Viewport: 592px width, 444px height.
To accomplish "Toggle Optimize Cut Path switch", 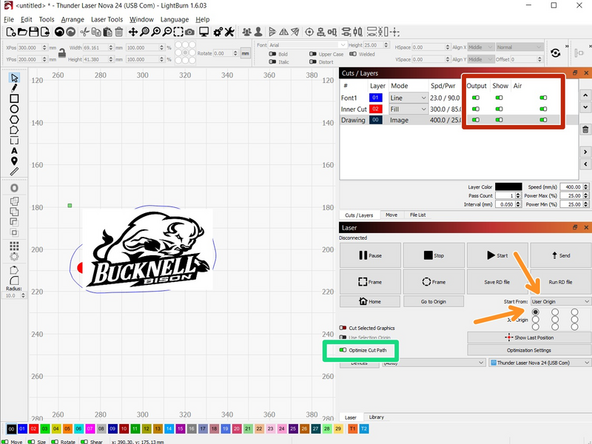I will pos(343,350).
